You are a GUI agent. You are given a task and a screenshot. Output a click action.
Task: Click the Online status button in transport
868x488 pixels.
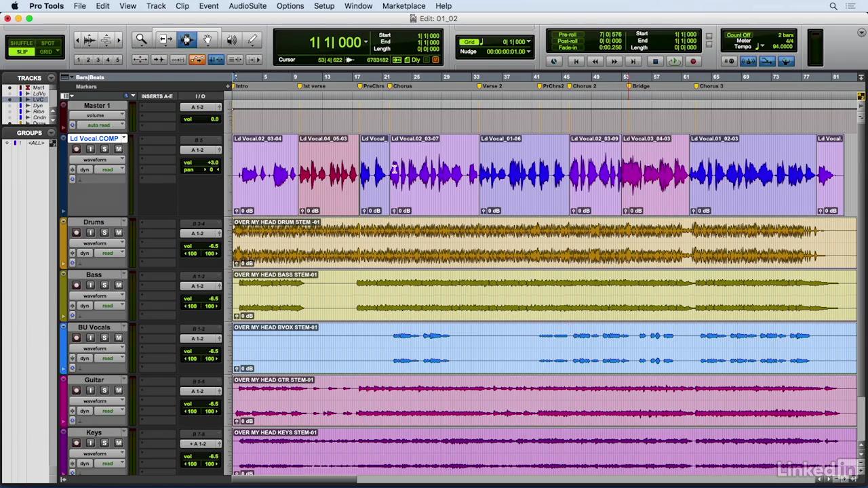(x=554, y=61)
